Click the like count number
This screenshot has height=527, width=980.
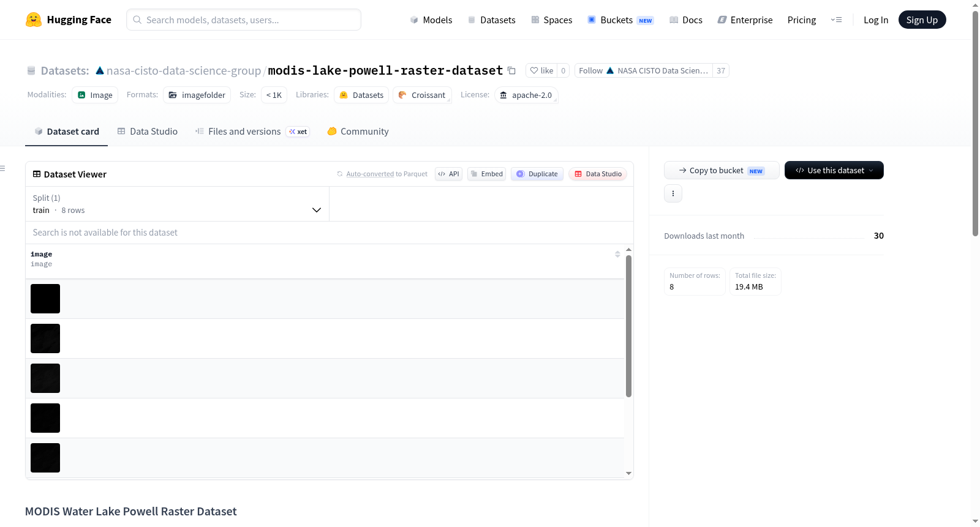563,70
